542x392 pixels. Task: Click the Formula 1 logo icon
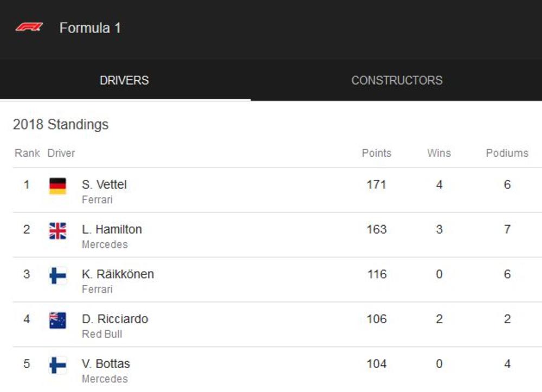coord(29,27)
